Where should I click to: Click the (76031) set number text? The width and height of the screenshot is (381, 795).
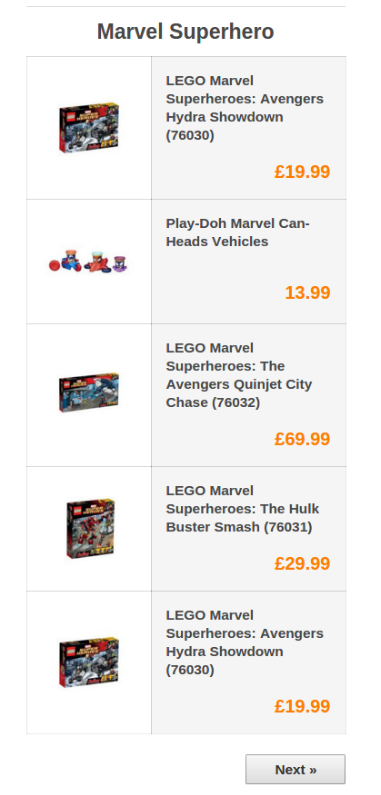(x=288, y=527)
